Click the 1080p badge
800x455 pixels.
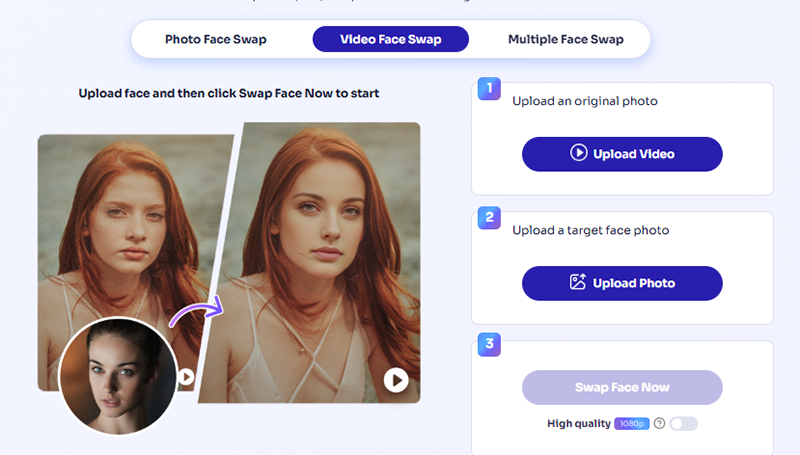[x=632, y=423]
